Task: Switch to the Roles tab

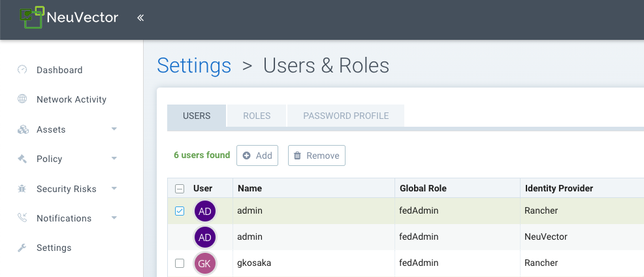Action: point(257,116)
